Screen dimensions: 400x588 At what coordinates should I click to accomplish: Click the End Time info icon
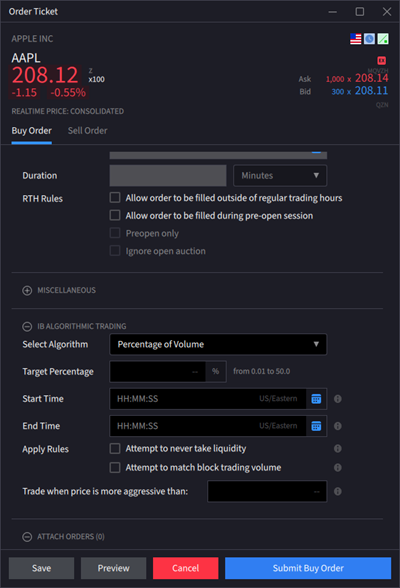pyautogui.click(x=338, y=426)
